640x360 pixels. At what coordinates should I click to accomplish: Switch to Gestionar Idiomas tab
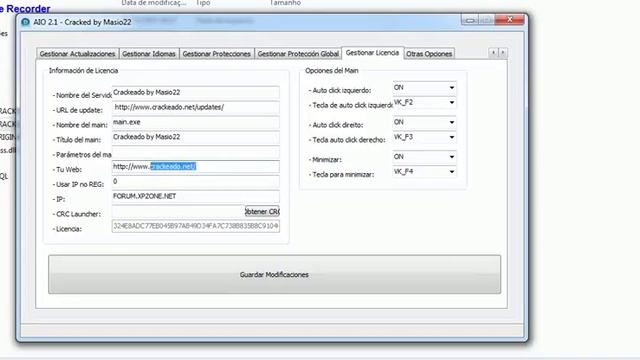(149, 54)
